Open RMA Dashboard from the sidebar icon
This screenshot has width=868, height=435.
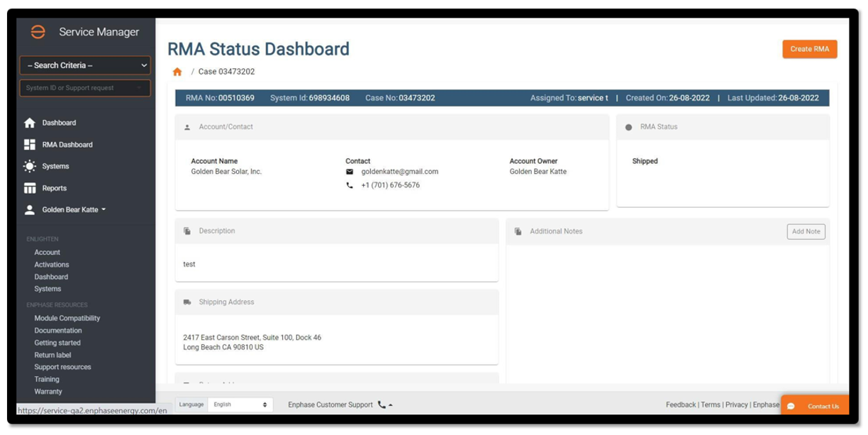click(28, 144)
